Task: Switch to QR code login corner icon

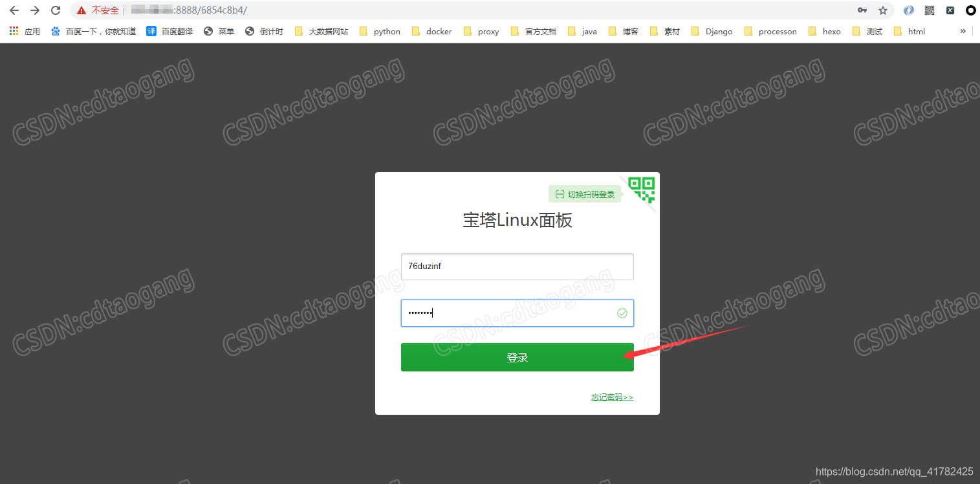Action: [x=642, y=189]
